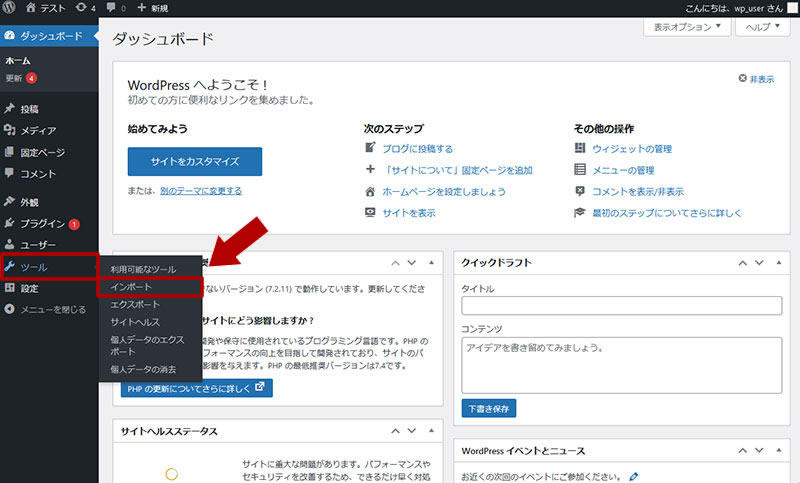Dismiss welcome panel via 非表示
This screenshot has width=800, height=483.
(x=756, y=79)
